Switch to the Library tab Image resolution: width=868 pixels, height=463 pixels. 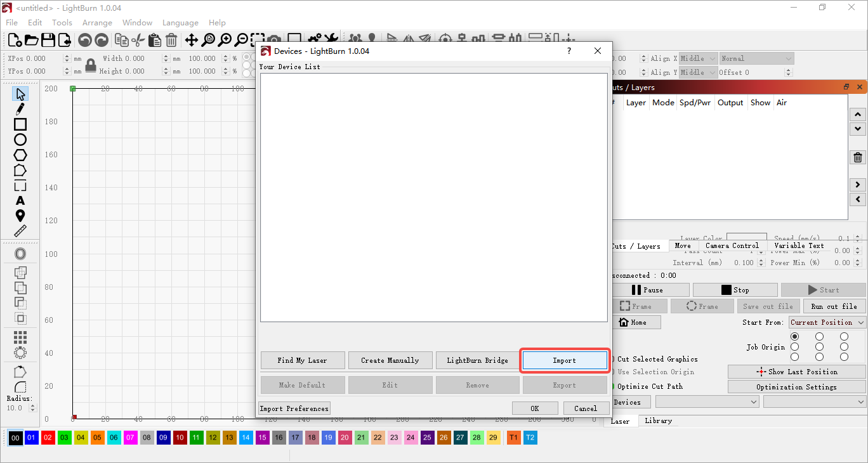coord(658,421)
